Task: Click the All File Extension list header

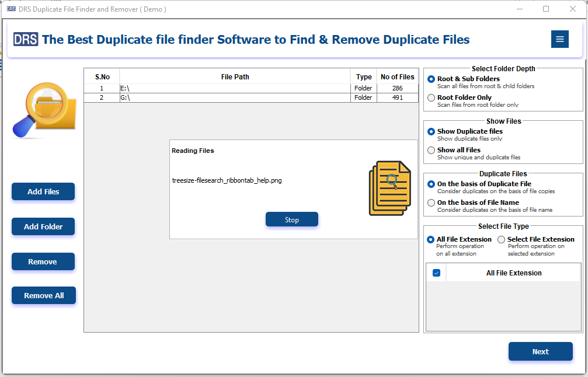Action: pos(514,273)
